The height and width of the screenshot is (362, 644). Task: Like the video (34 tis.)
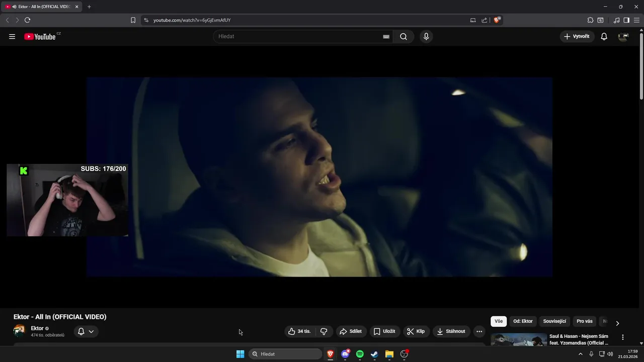pos(299,331)
